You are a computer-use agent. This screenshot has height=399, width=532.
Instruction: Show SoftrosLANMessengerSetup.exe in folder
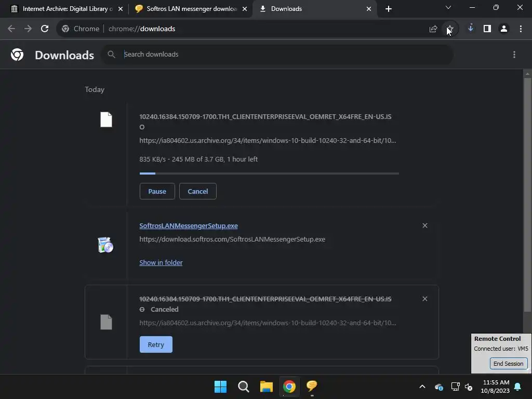[161, 262]
